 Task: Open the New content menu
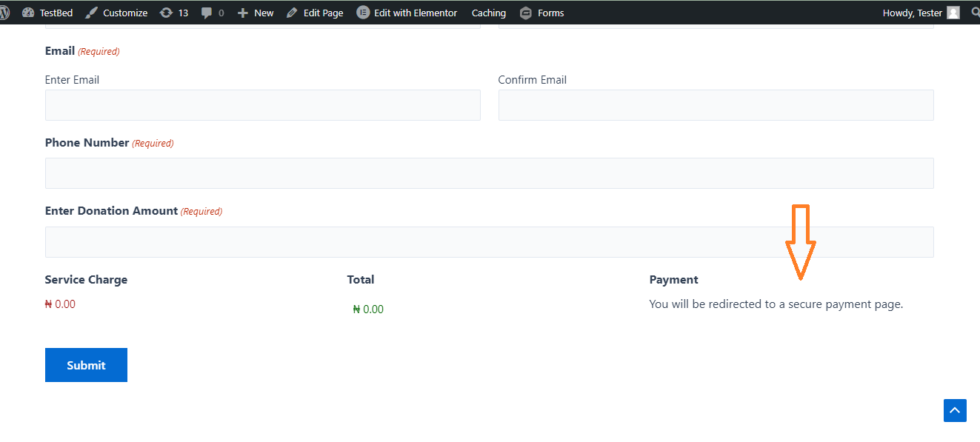pyautogui.click(x=256, y=13)
